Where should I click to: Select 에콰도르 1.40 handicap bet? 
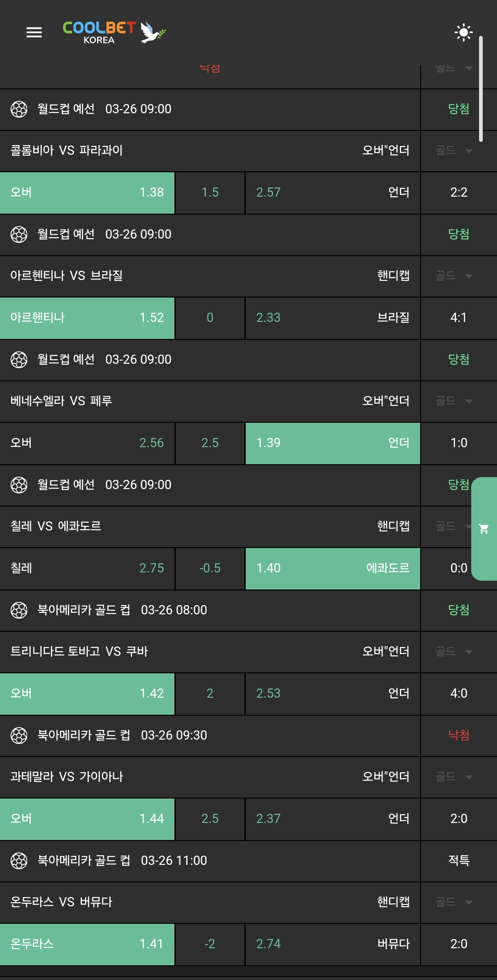coord(333,568)
